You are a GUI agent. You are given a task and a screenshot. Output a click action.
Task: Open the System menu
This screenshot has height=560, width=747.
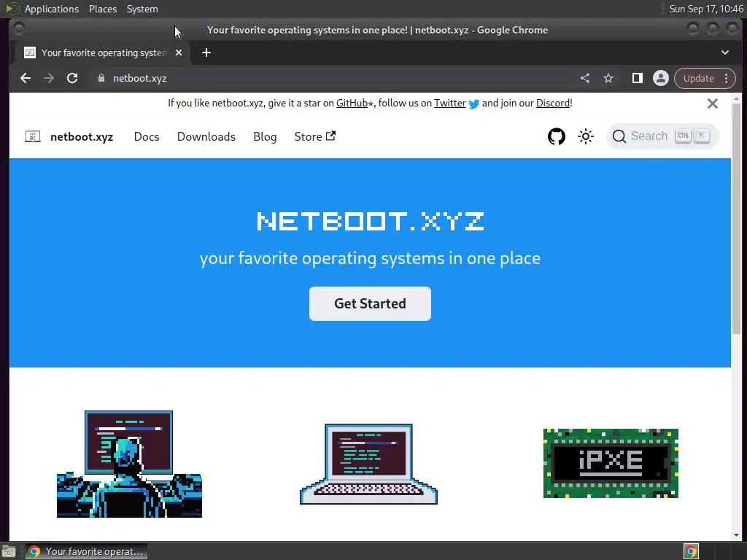point(142,9)
